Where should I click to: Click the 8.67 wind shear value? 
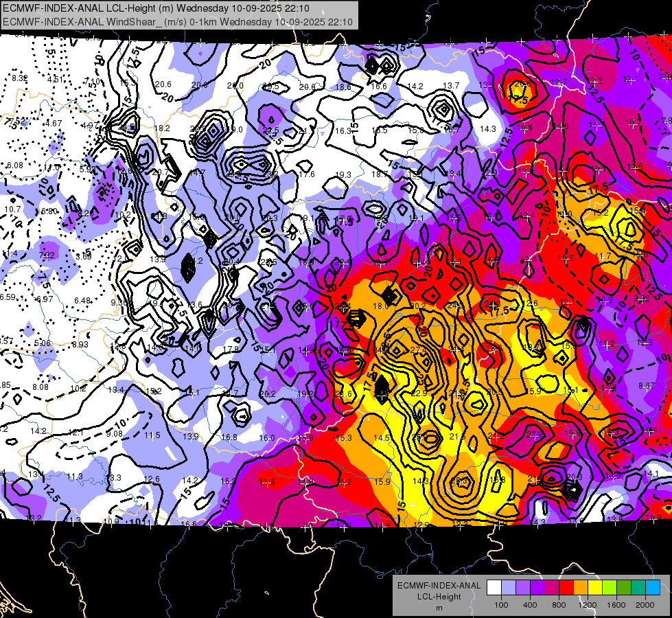coord(647,385)
